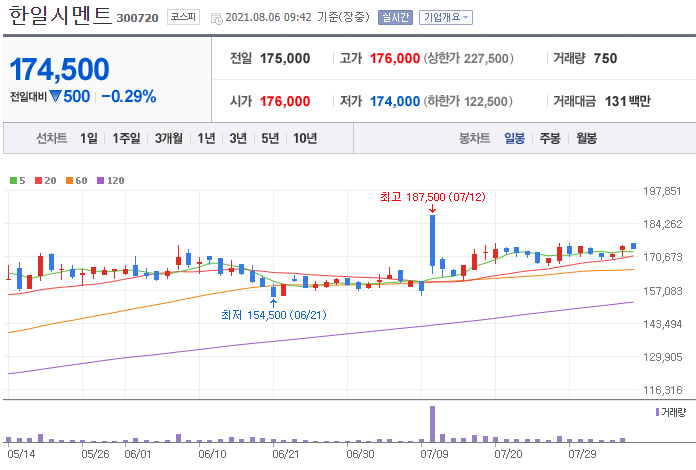
Task: Click the red 20-day moving average swatch
Action: click(x=38, y=181)
